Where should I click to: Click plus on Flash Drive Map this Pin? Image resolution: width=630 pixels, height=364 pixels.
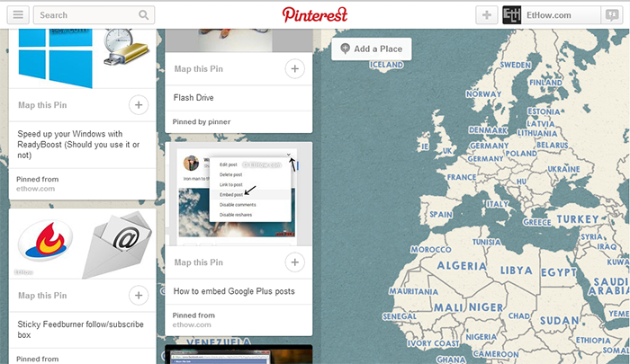pyautogui.click(x=295, y=68)
